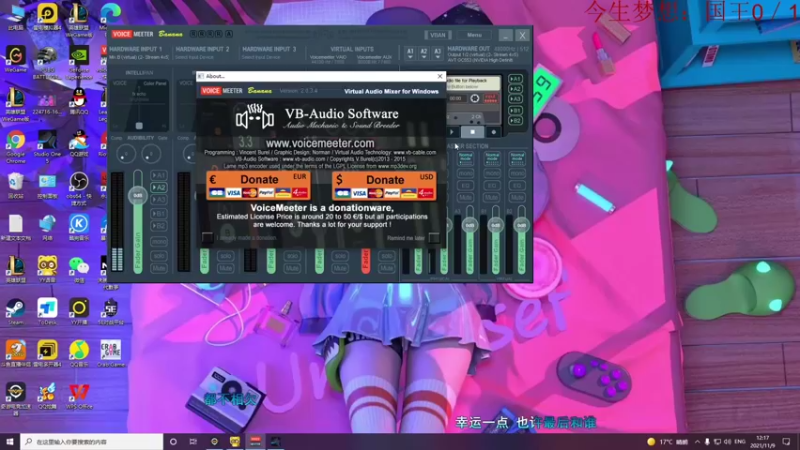Toggle solo on Hardware Input 1 strip

[x=159, y=256]
